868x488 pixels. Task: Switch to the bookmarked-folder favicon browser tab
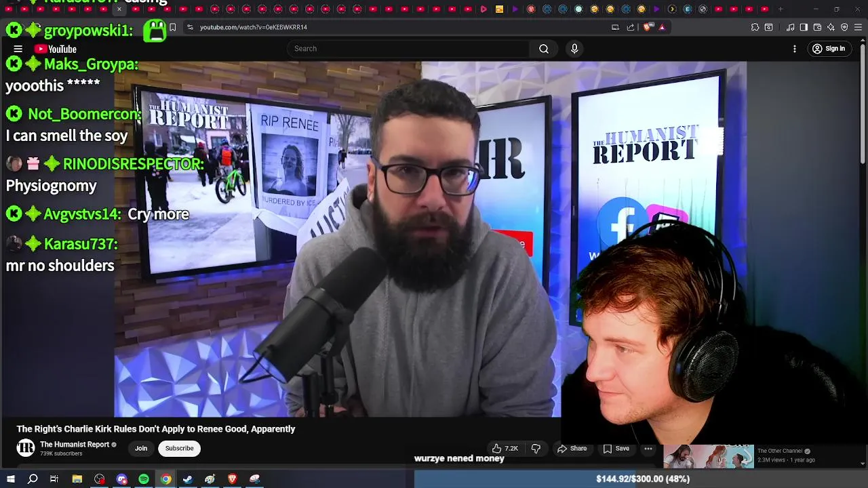(x=499, y=9)
